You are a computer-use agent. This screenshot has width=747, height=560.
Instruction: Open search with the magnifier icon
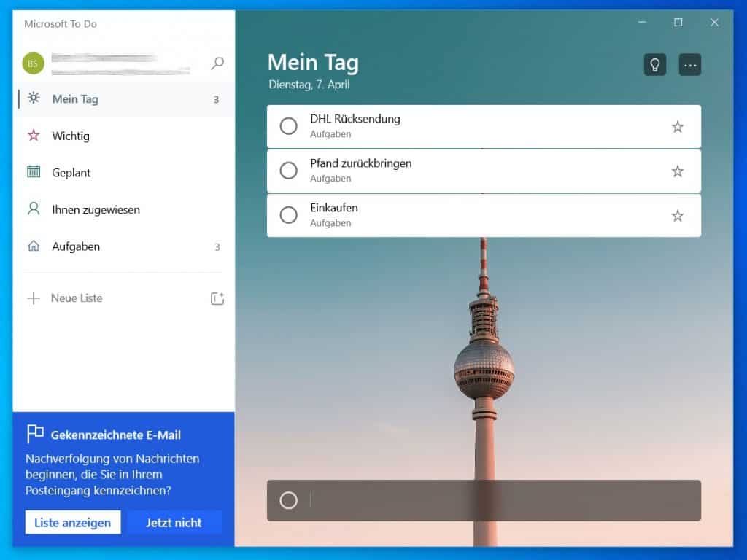point(217,63)
